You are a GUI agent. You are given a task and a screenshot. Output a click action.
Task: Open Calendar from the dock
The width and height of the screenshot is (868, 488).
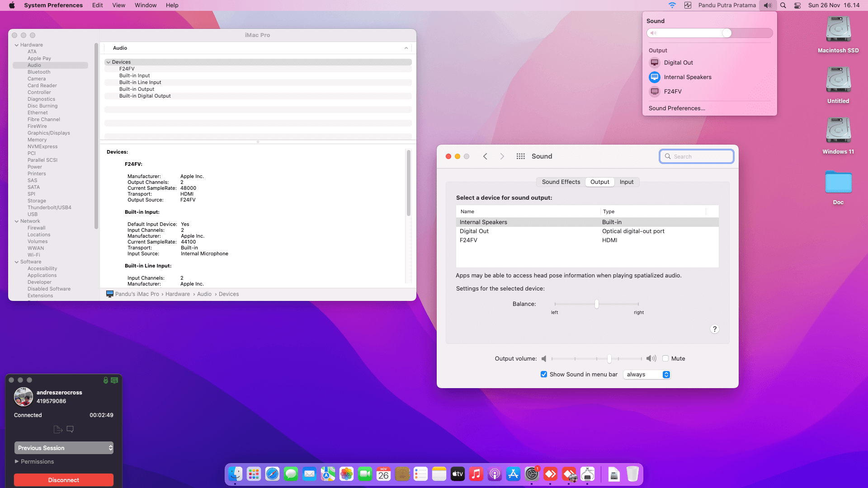[383, 474]
